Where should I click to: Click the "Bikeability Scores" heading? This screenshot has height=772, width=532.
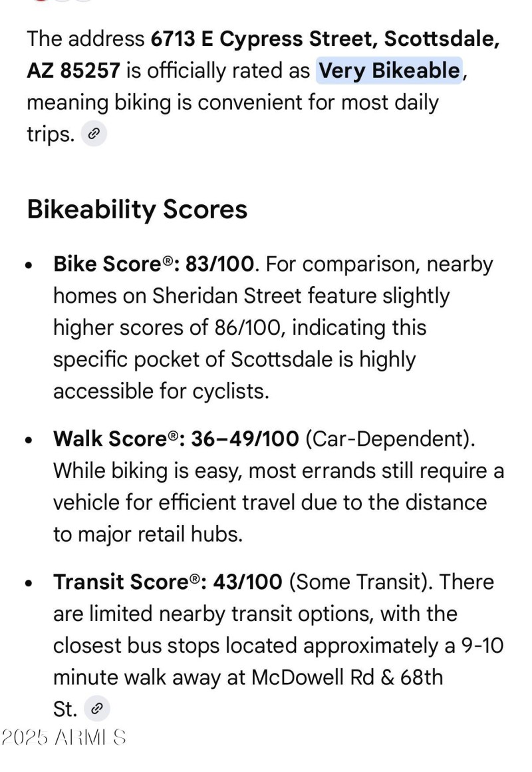pos(137,209)
